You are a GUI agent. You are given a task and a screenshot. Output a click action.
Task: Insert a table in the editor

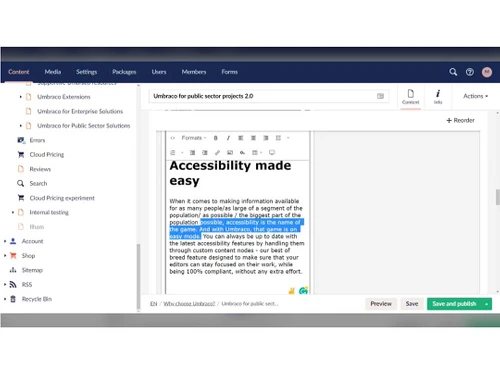coord(255,153)
